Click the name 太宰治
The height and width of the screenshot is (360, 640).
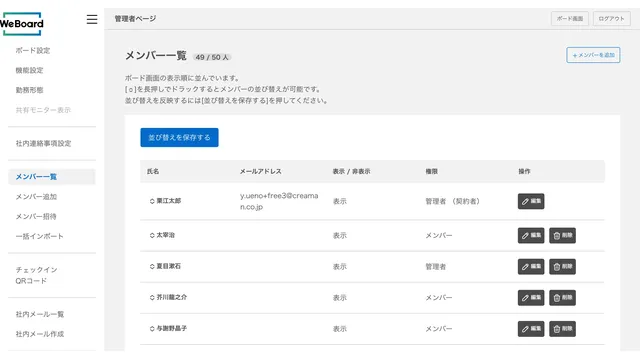click(x=166, y=235)
